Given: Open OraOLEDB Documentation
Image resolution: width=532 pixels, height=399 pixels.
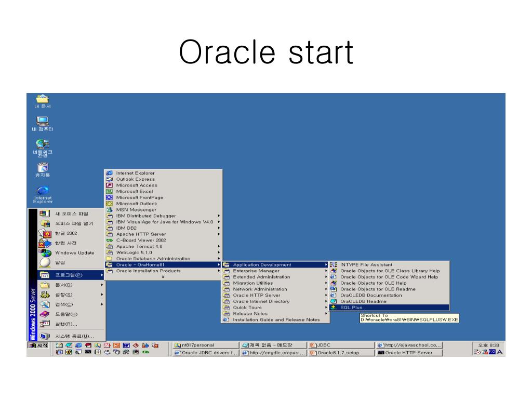Looking at the screenshot, I should [389, 295].
